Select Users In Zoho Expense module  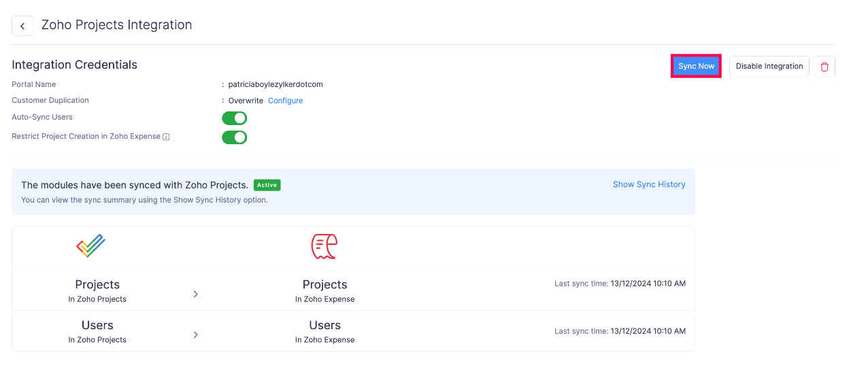click(324, 331)
